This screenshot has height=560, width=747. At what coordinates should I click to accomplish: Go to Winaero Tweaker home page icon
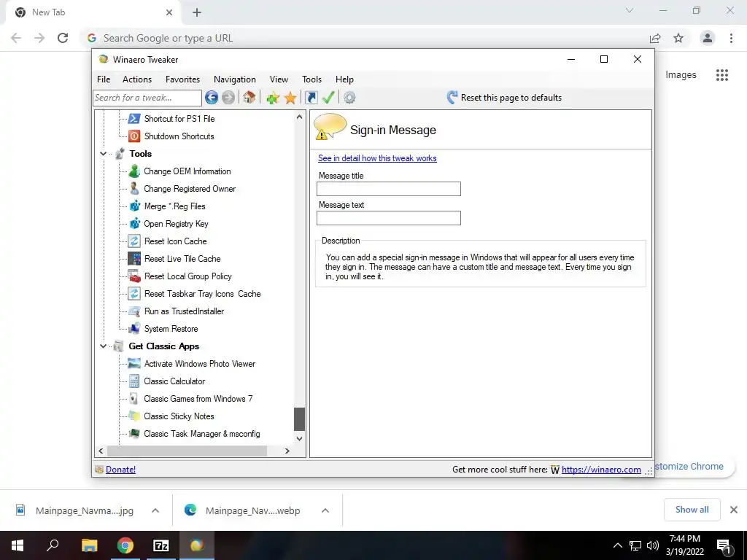point(249,98)
